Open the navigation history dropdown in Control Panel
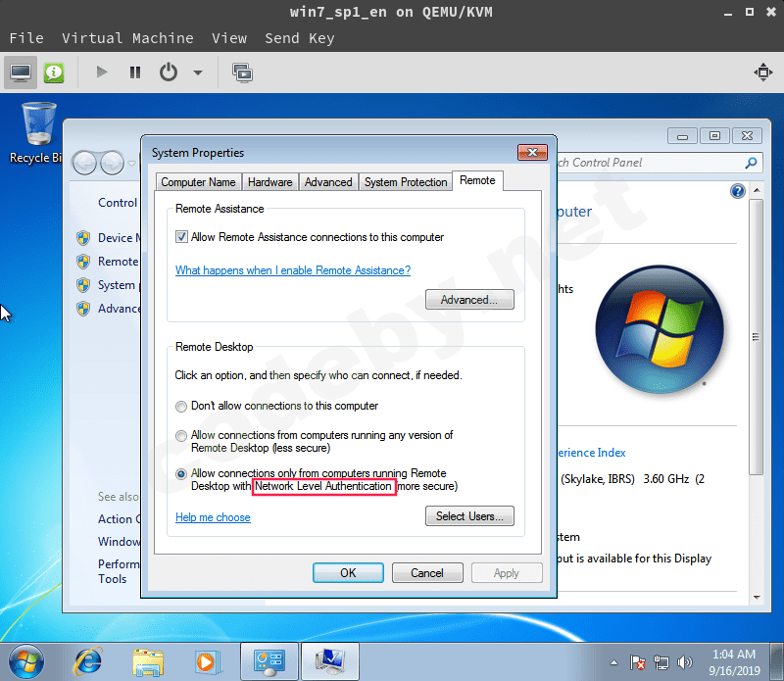The width and height of the screenshot is (784, 681). [131, 163]
